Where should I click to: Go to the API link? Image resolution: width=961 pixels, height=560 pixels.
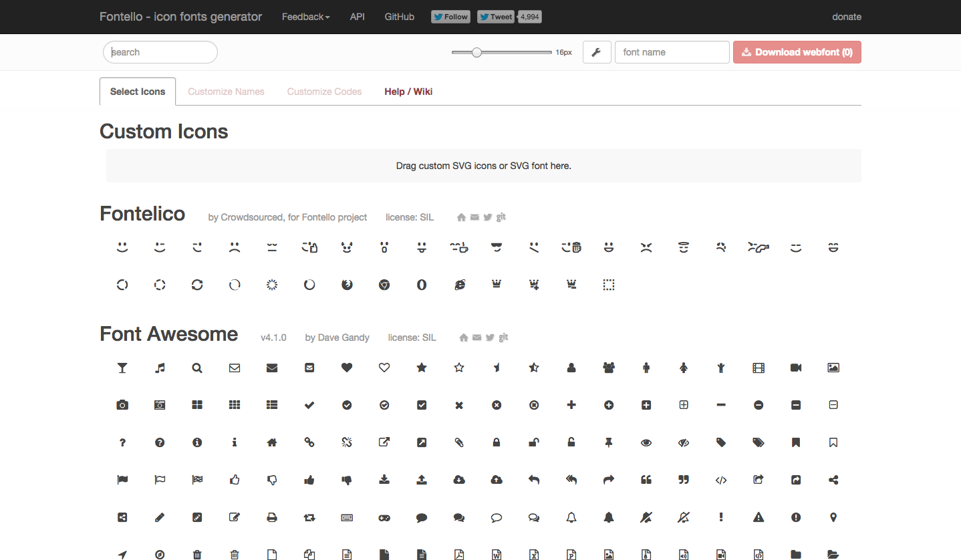(x=358, y=17)
